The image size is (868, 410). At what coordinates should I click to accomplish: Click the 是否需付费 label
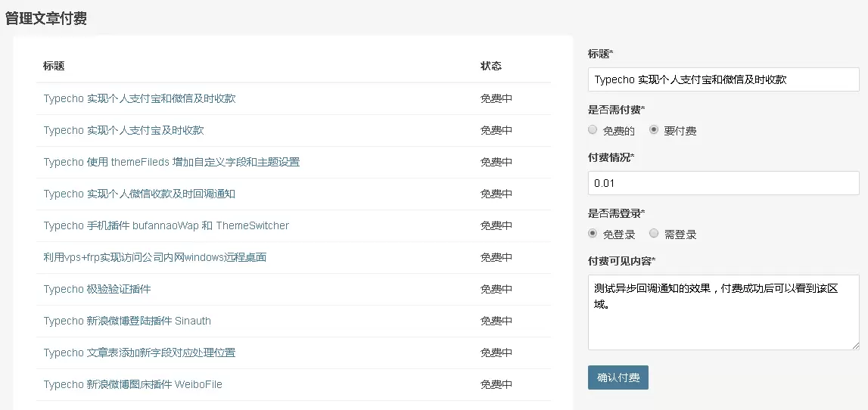tap(616, 110)
